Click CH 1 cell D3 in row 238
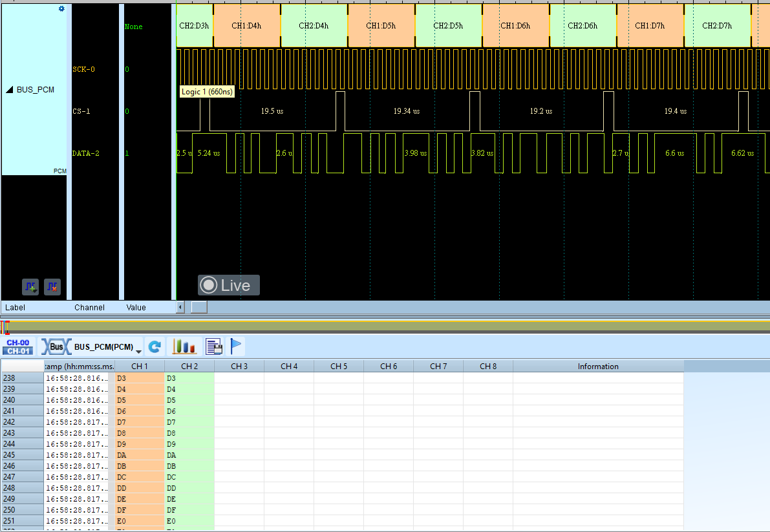770x532 pixels. 140,378
